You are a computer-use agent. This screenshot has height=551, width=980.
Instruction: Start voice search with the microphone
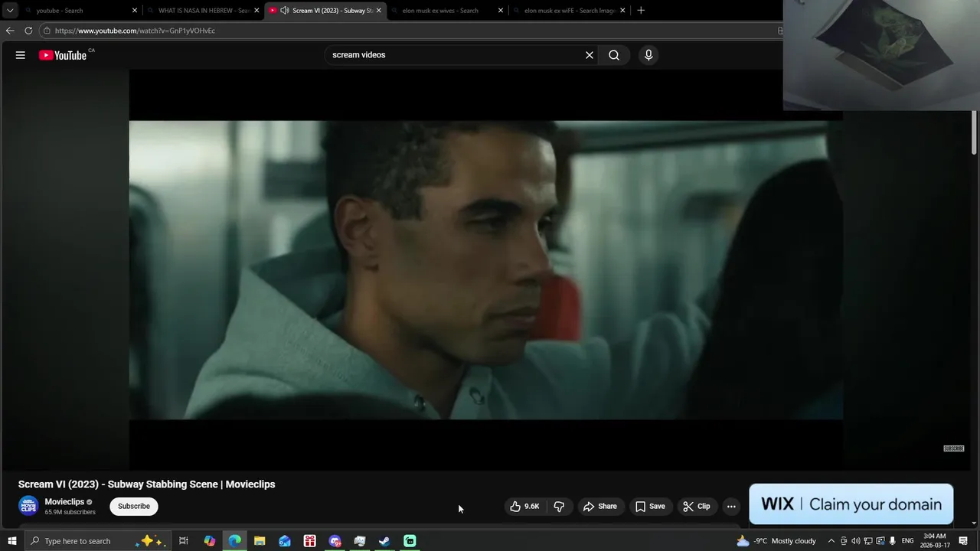click(648, 55)
